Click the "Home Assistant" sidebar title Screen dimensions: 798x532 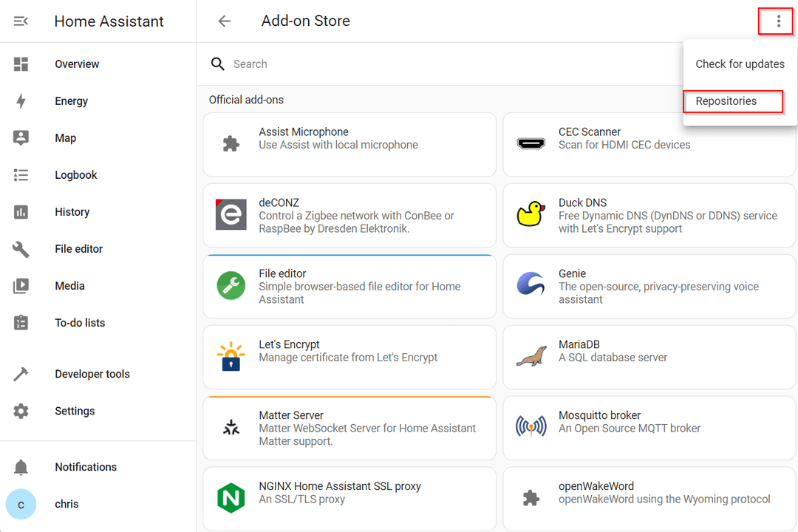109,21
